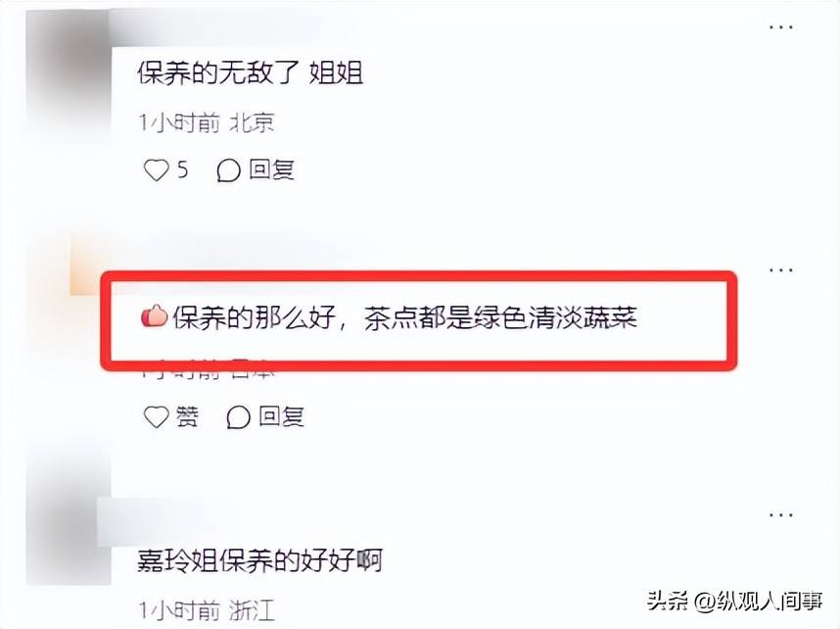840x629 pixels.
Task: Open the orange blurred avatar of the second commenter
Action: click(x=87, y=265)
